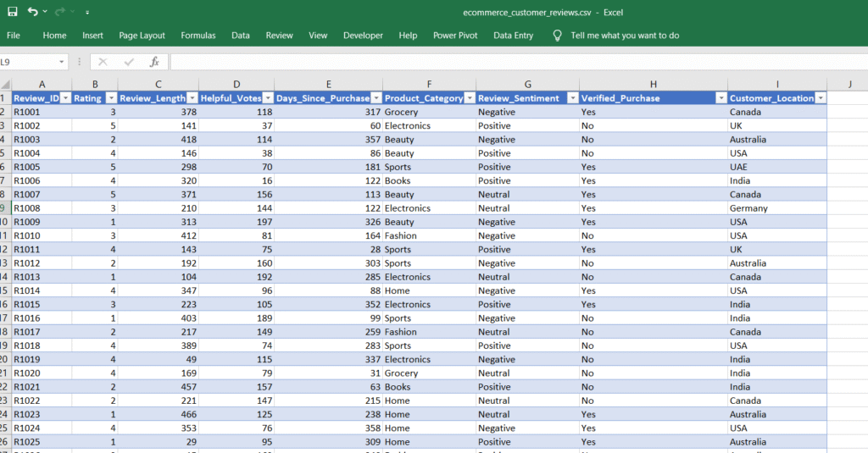Expand the Name Box dropdown arrow

(x=61, y=62)
